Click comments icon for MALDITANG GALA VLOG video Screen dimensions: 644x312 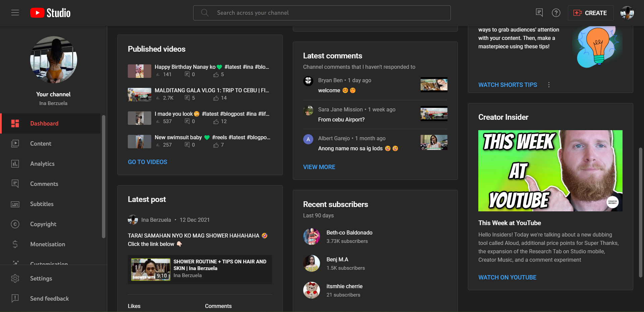(x=187, y=98)
